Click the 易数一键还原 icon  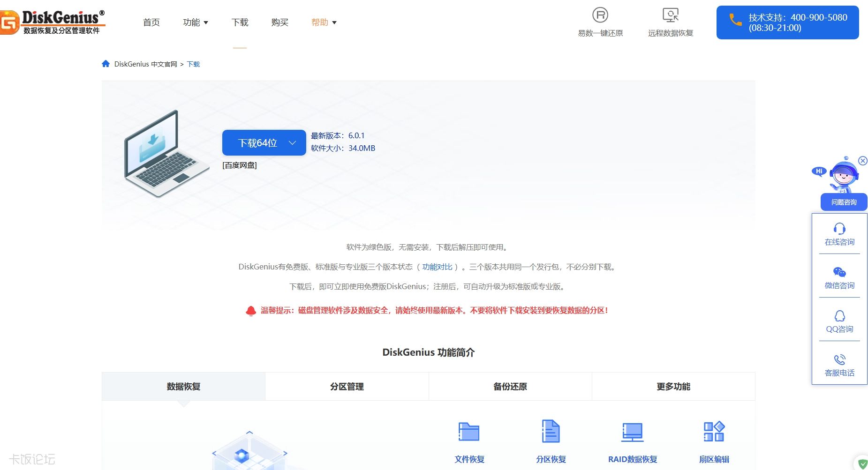pyautogui.click(x=600, y=15)
